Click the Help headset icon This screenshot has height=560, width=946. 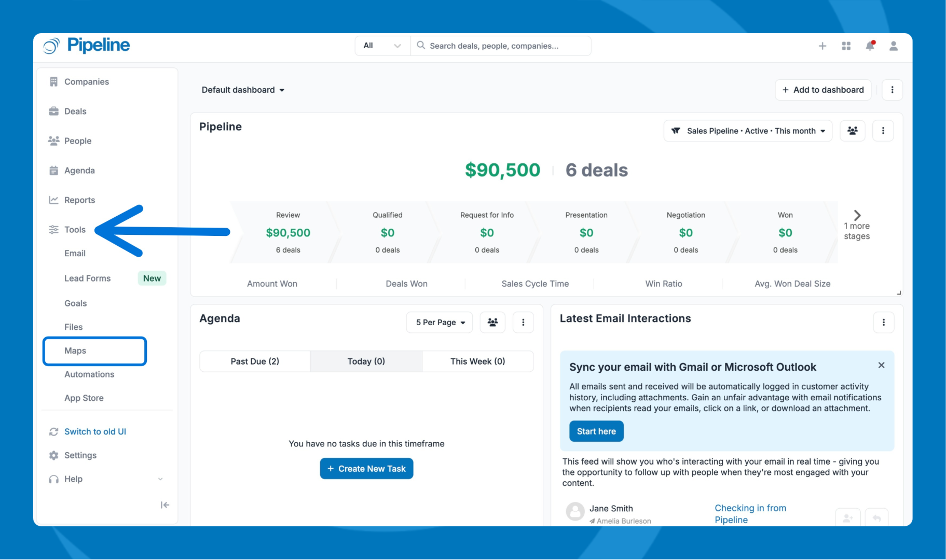tap(53, 479)
